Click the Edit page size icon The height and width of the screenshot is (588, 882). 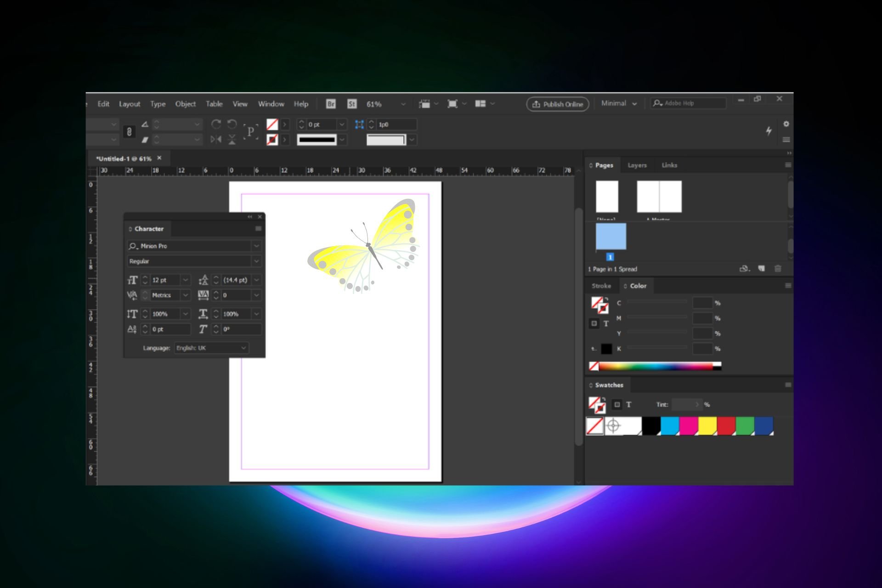point(745,269)
